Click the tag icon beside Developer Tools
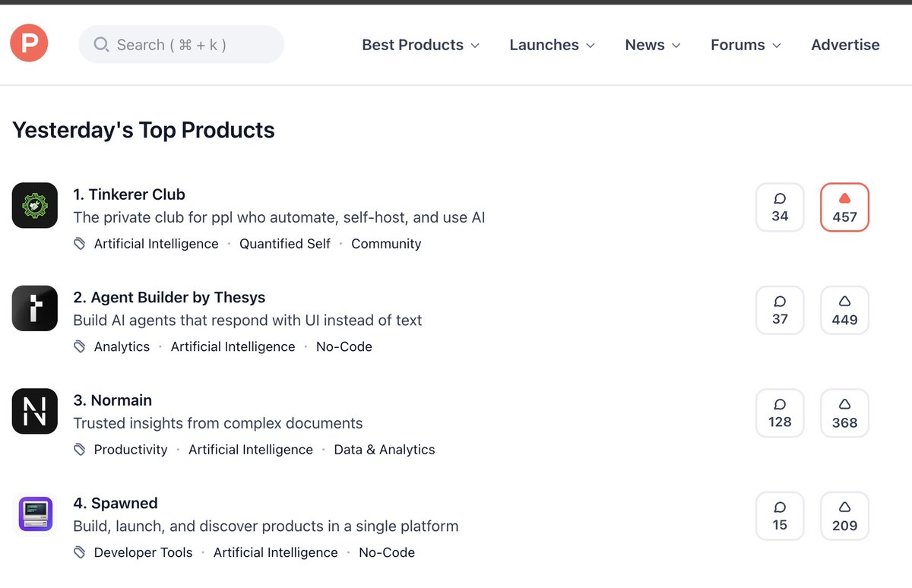The width and height of the screenshot is (912, 588). [x=79, y=552]
